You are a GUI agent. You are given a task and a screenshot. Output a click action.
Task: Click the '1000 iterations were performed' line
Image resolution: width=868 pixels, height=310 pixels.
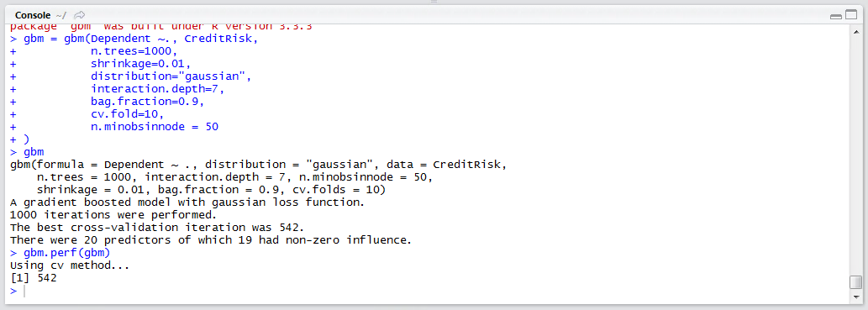(x=113, y=215)
